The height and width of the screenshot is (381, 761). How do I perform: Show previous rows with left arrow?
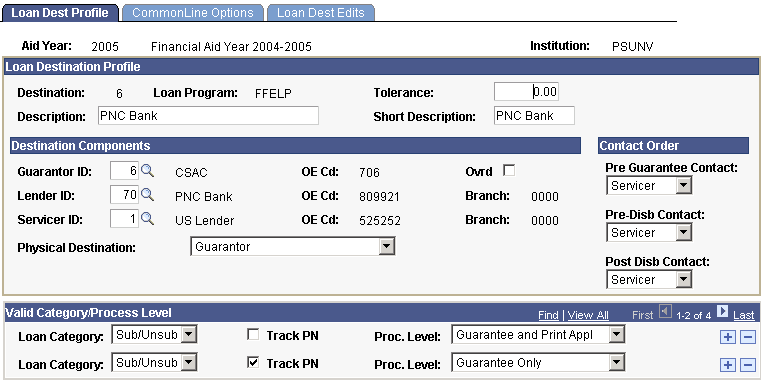(665, 312)
